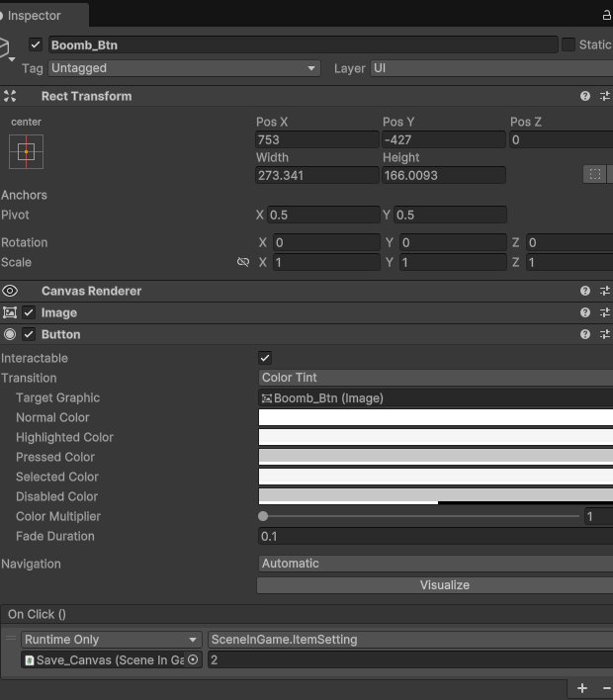Click the Pivot Y field

450,215
